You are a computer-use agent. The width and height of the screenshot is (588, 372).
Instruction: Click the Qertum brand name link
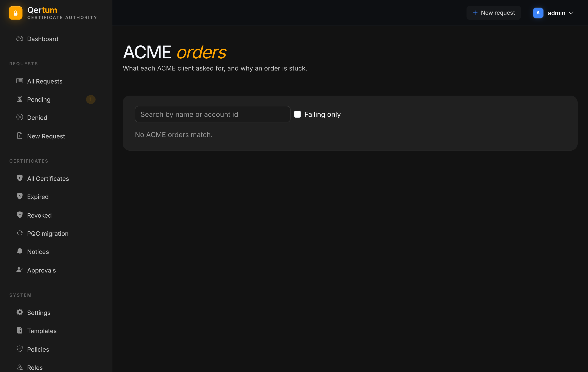(x=42, y=10)
